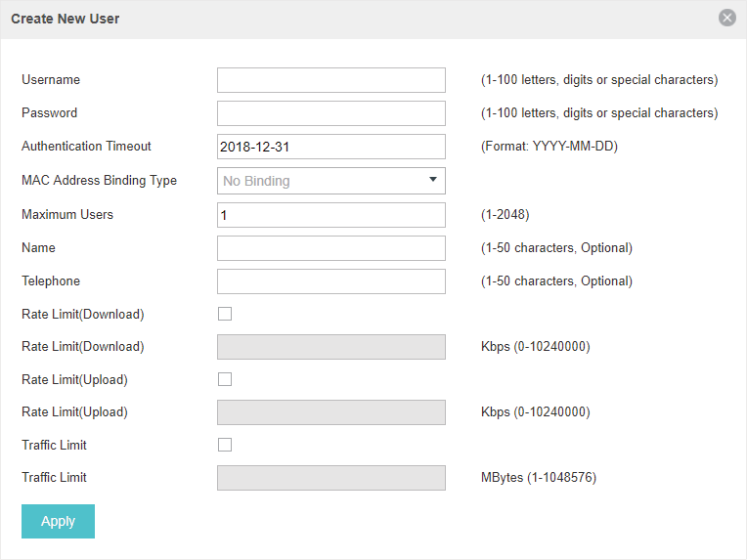
Task: Click the Username input field
Action: (331, 80)
